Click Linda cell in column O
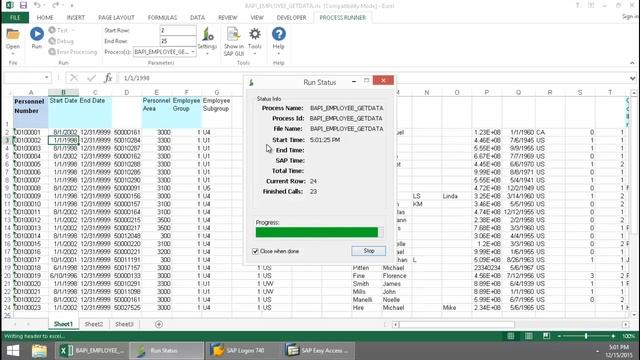This screenshot has height=360, width=640. pos(456,196)
